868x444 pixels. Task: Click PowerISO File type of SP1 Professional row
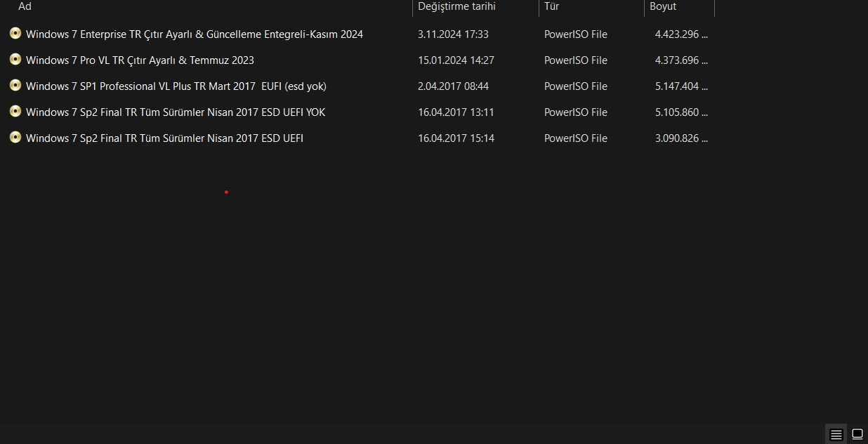[x=576, y=86]
